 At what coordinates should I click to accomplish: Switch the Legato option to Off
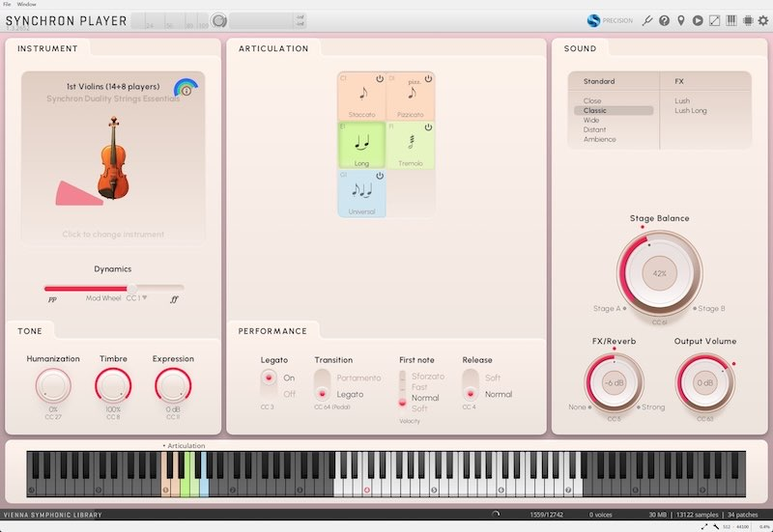tap(289, 394)
